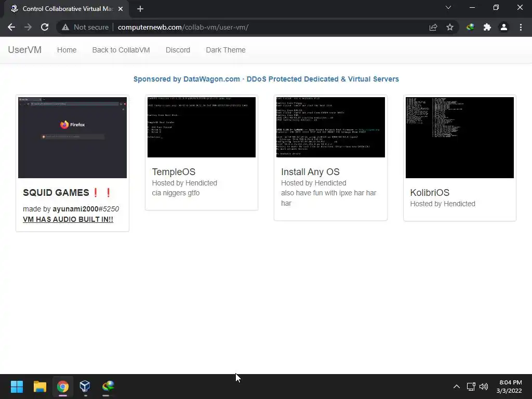The width and height of the screenshot is (532, 399).
Task: Click 'made by ayunami2000#5250' text
Action: pos(71,209)
